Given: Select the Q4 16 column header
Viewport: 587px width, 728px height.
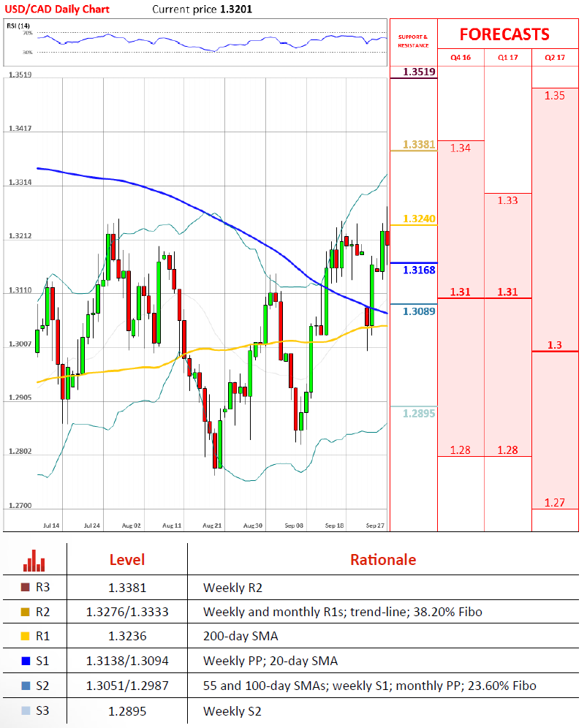Looking at the screenshot, I should click(x=461, y=58).
